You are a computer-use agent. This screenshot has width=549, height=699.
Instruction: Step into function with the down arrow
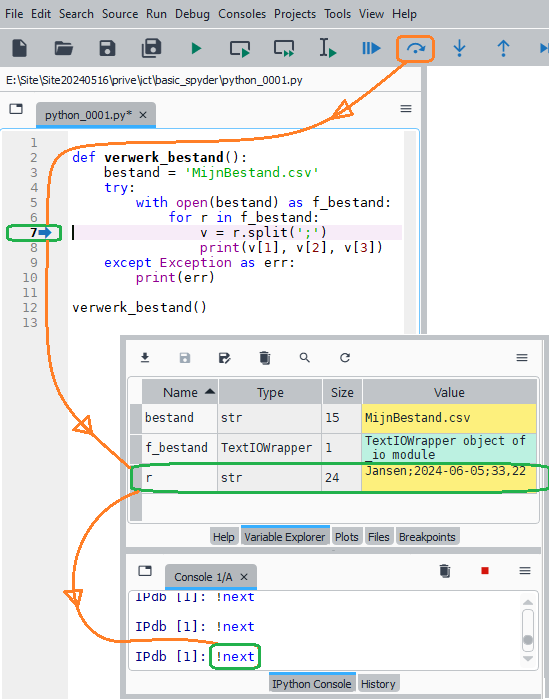(459, 48)
